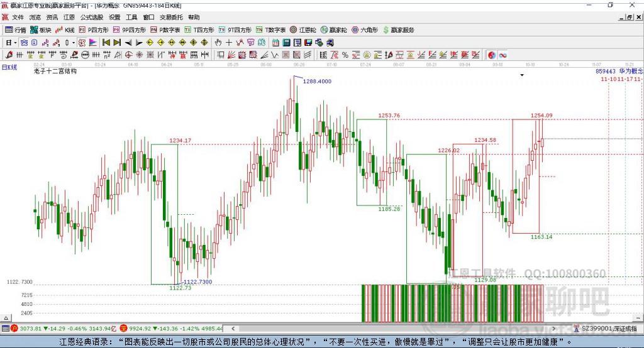
Task: Click the 行情 market quotes toolbar button
Action: coord(16,30)
